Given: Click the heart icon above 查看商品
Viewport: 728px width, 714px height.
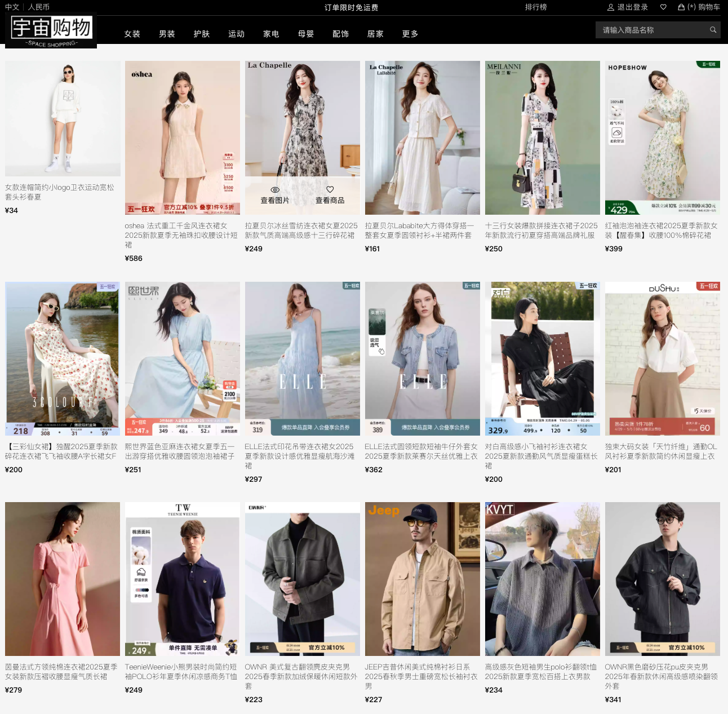Looking at the screenshot, I should (x=330, y=190).
